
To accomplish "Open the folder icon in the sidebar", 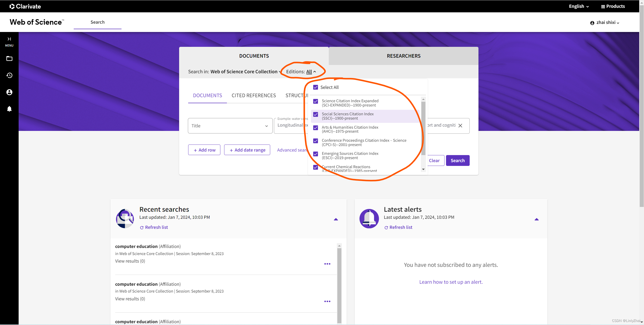I will click(x=9, y=59).
